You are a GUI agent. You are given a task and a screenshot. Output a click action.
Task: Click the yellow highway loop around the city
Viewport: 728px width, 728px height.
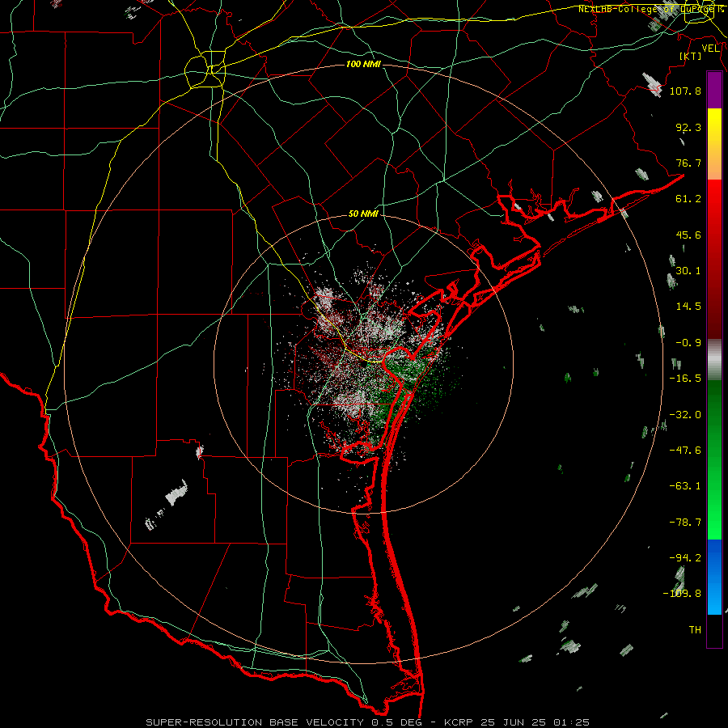click(205, 70)
